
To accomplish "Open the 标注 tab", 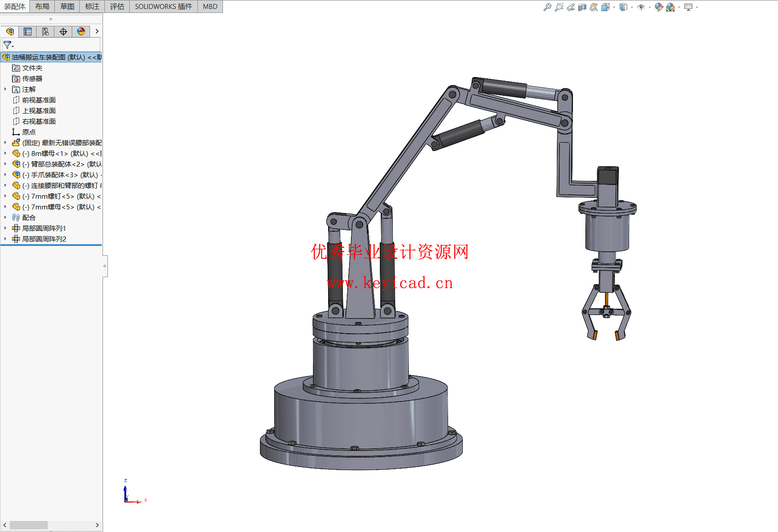I will pyautogui.click(x=92, y=6).
